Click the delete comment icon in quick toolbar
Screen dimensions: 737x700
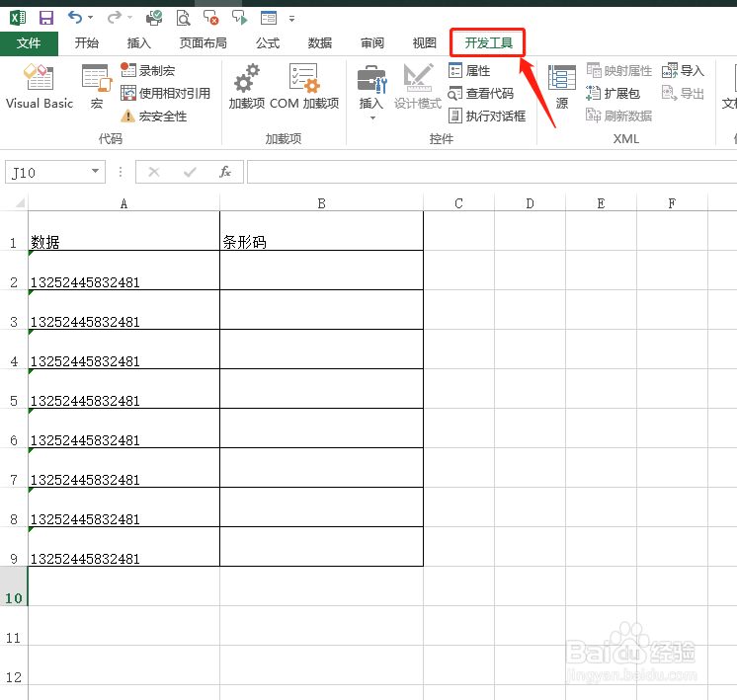[210, 18]
